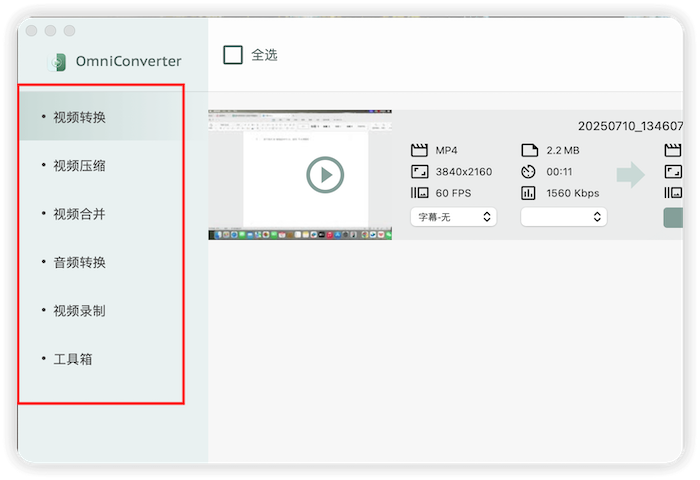Open the 视频转换 section in sidebar
The image size is (700, 480).
coord(80,117)
